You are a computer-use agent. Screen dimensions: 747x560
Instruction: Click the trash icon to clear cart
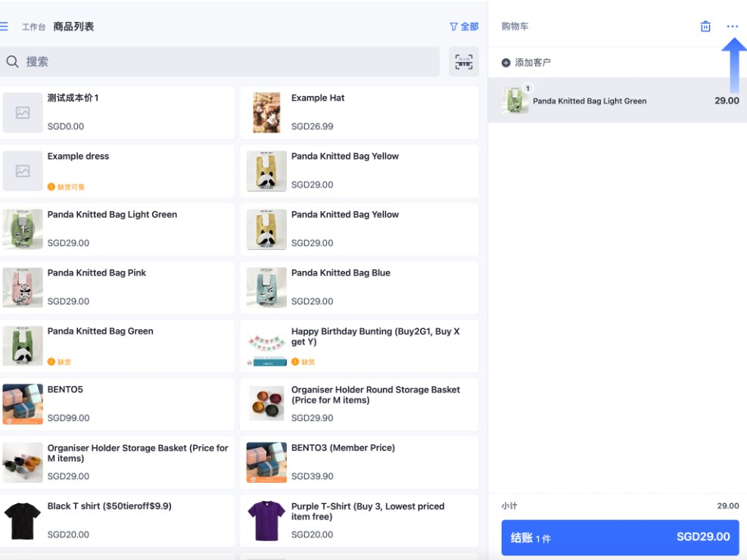pyautogui.click(x=705, y=26)
